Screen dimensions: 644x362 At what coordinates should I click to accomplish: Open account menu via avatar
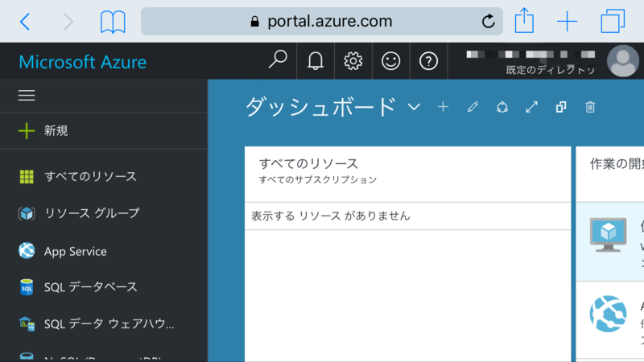click(x=622, y=61)
